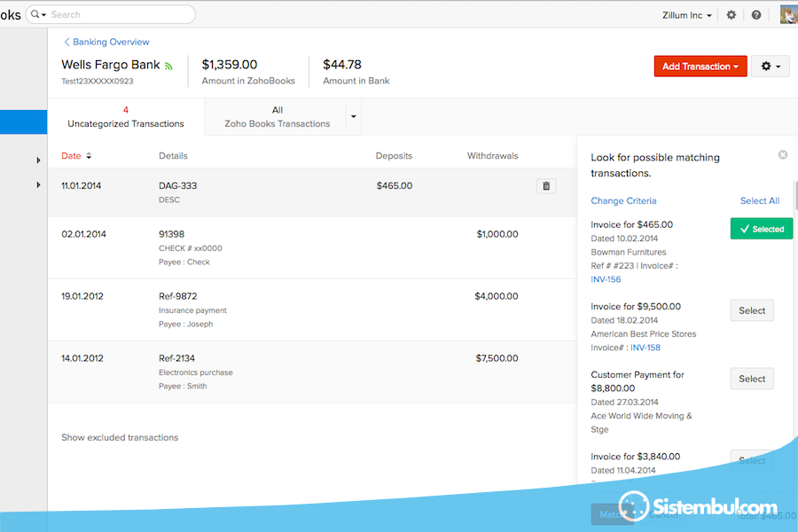This screenshot has height=532, width=798.
Task: Click the $1,359.00 Amount in ZohoBooks
Action: click(230, 65)
